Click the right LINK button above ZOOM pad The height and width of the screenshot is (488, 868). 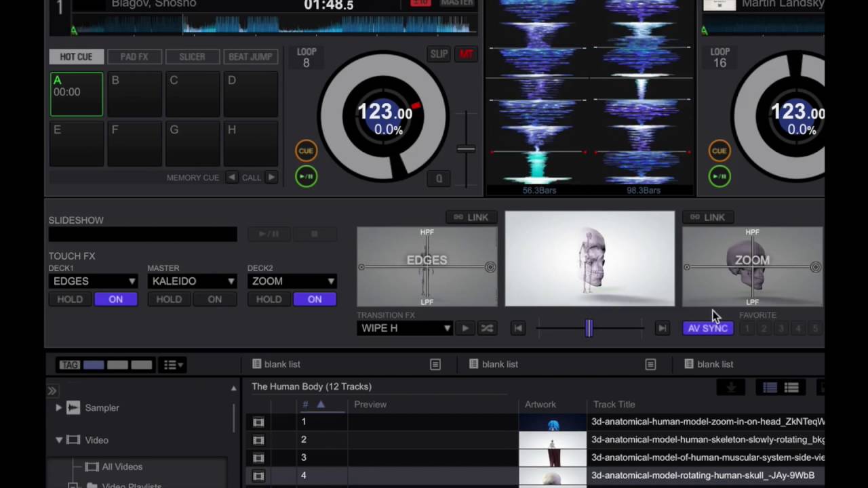tap(708, 218)
